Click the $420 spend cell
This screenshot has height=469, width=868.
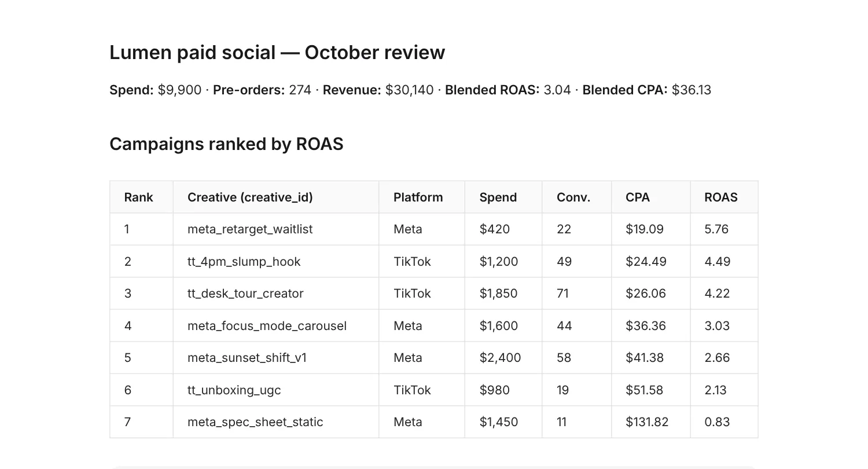pyautogui.click(x=503, y=229)
